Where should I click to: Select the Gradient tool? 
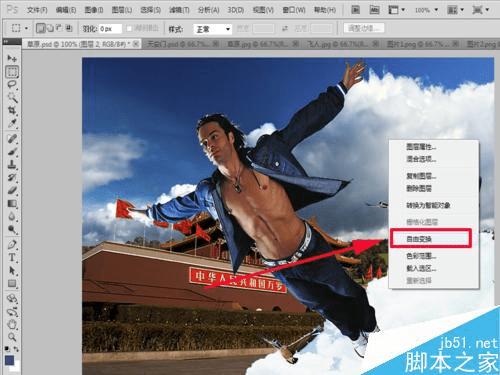click(x=12, y=203)
